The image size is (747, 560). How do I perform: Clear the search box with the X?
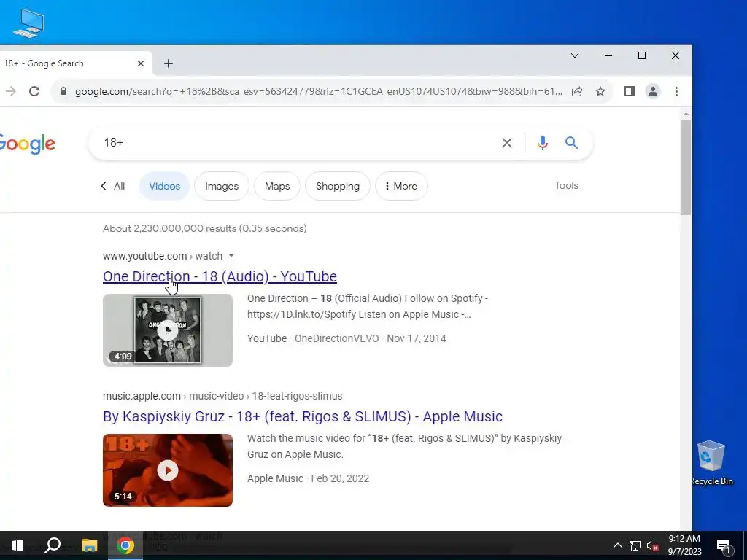pyautogui.click(x=507, y=143)
